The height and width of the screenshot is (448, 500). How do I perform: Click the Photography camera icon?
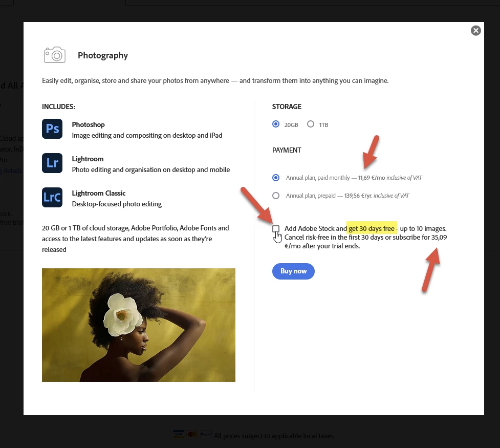tap(55, 55)
